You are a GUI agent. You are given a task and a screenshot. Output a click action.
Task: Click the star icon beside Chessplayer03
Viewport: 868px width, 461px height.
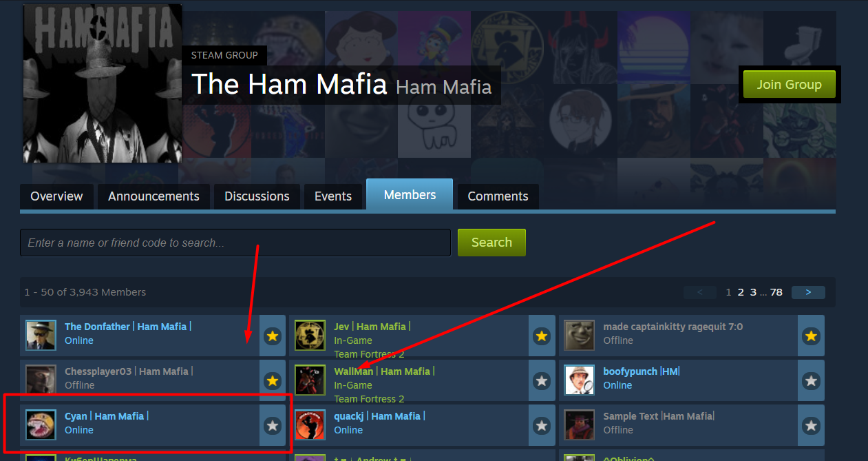(273, 380)
